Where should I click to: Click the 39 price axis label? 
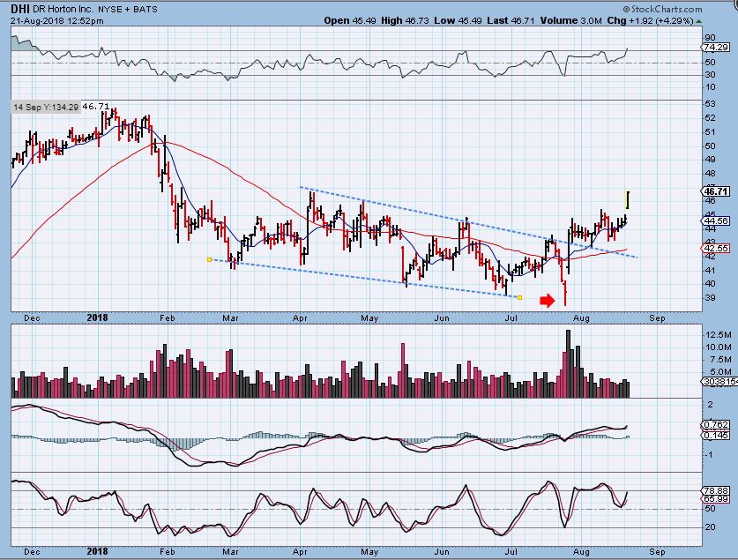point(711,298)
